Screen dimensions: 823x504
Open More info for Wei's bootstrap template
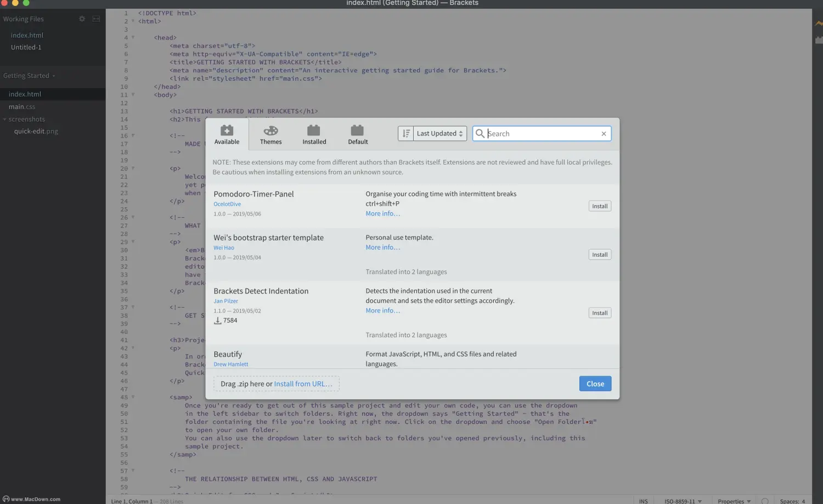pyautogui.click(x=383, y=247)
